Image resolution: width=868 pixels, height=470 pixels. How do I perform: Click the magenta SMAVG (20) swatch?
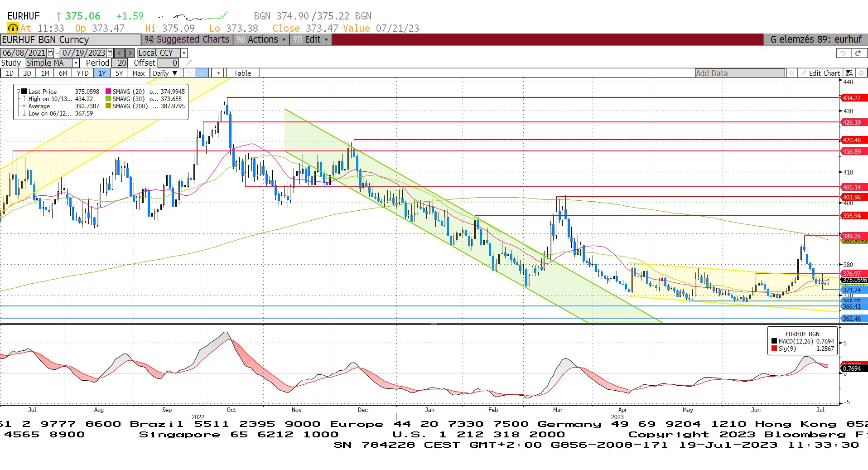point(108,91)
